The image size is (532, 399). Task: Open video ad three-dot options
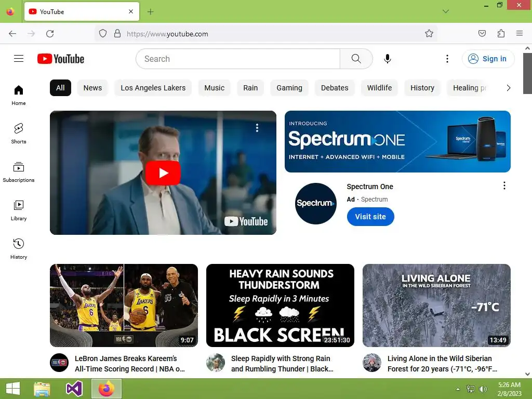[257, 128]
